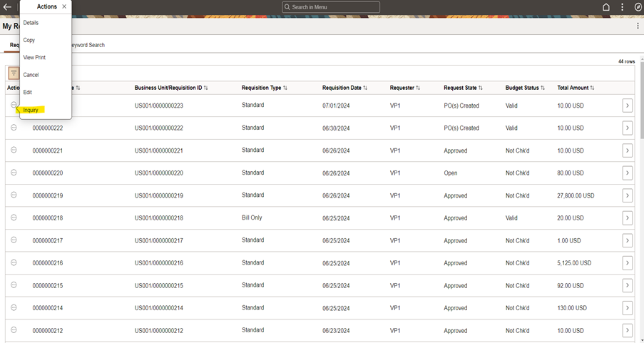Click the Search in Menu field

pyautogui.click(x=331, y=7)
